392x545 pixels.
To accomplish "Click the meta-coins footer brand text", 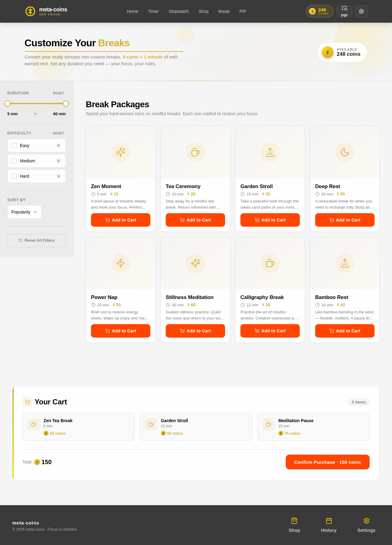I will coord(26,523).
